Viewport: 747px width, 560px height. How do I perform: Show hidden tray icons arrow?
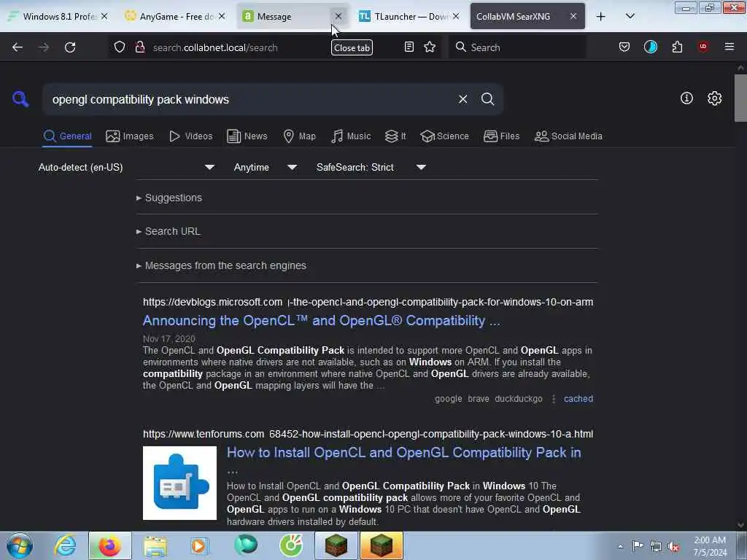620,546
